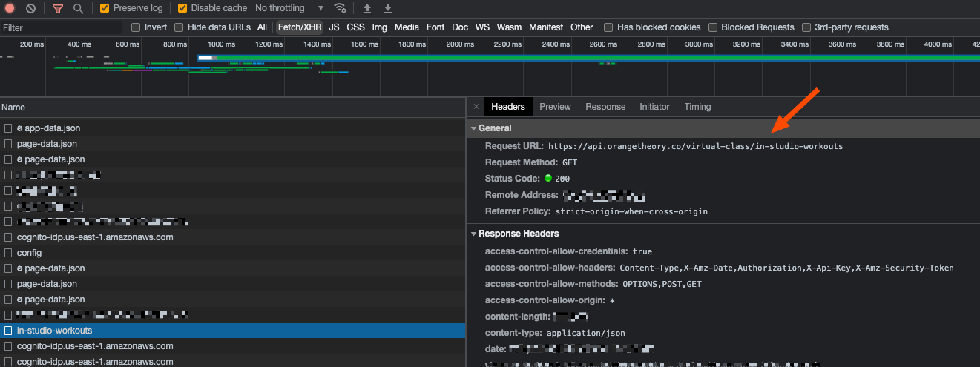Tick checkbox beside app-data.json
980x367 pixels.
[x=8, y=128]
